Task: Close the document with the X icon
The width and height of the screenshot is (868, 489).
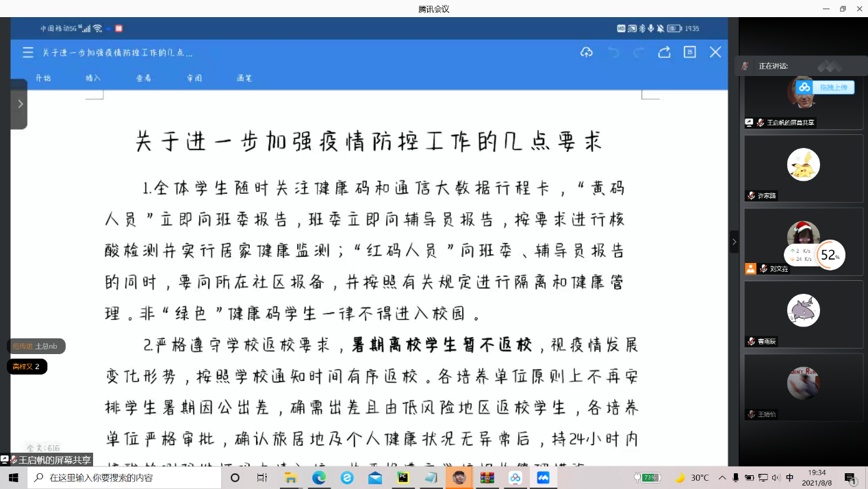Action: click(715, 53)
